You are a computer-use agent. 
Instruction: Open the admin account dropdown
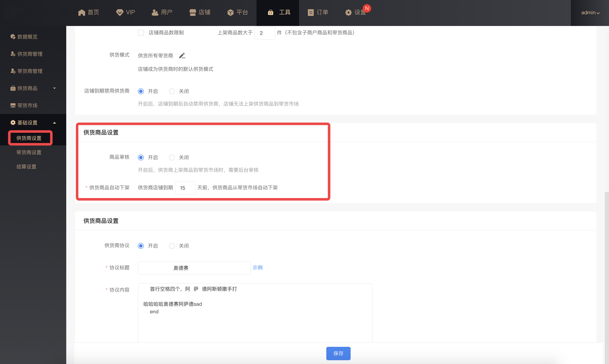pos(590,13)
